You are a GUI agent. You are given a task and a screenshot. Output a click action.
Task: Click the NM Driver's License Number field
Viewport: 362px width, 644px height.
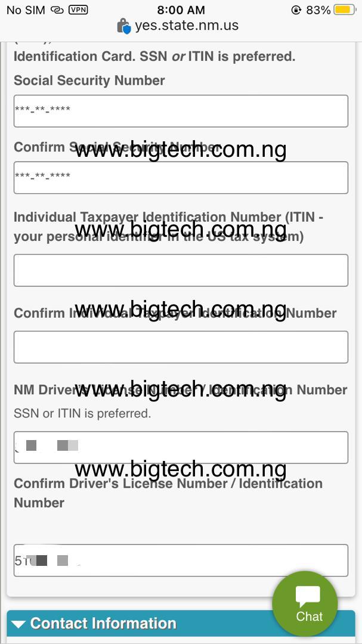[x=181, y=447]
